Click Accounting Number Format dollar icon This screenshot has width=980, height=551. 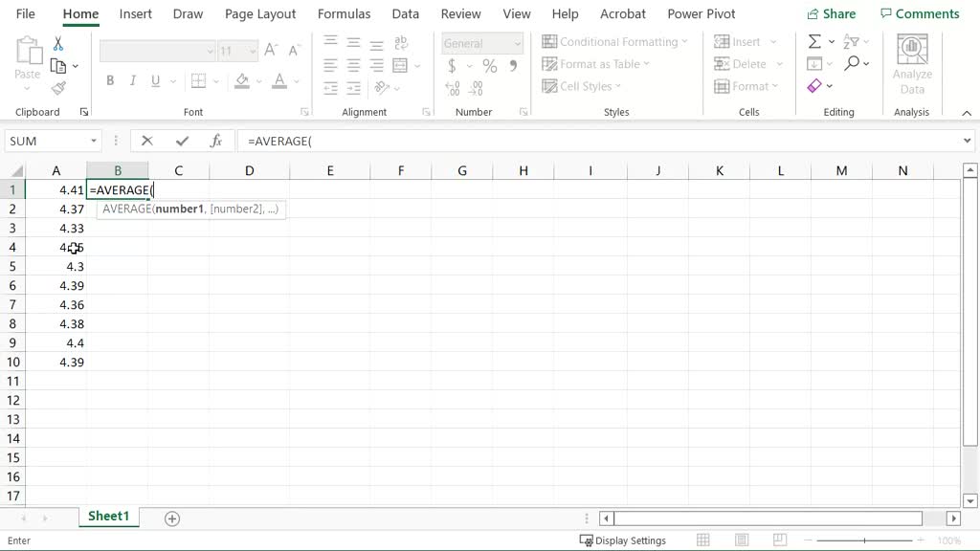452,66
